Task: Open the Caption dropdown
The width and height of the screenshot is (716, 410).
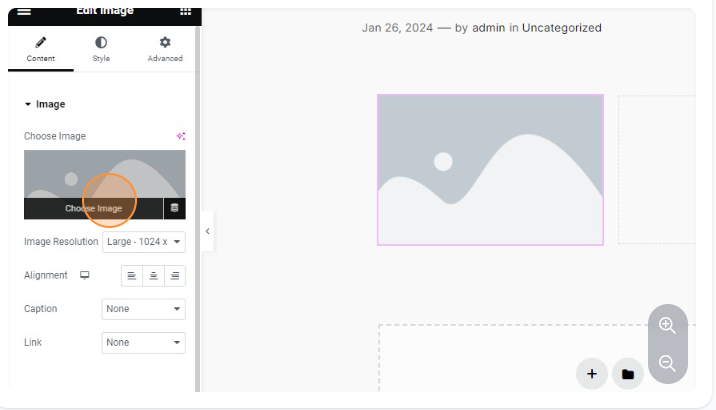Action: point(143,309)
